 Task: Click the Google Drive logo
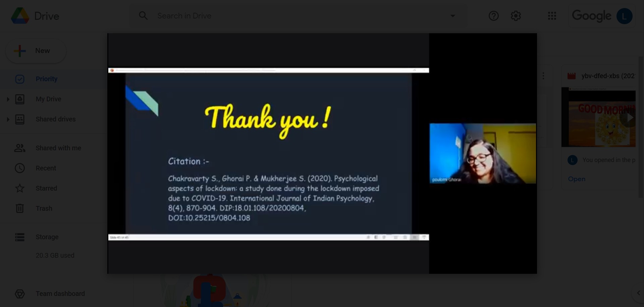point(20,16)
